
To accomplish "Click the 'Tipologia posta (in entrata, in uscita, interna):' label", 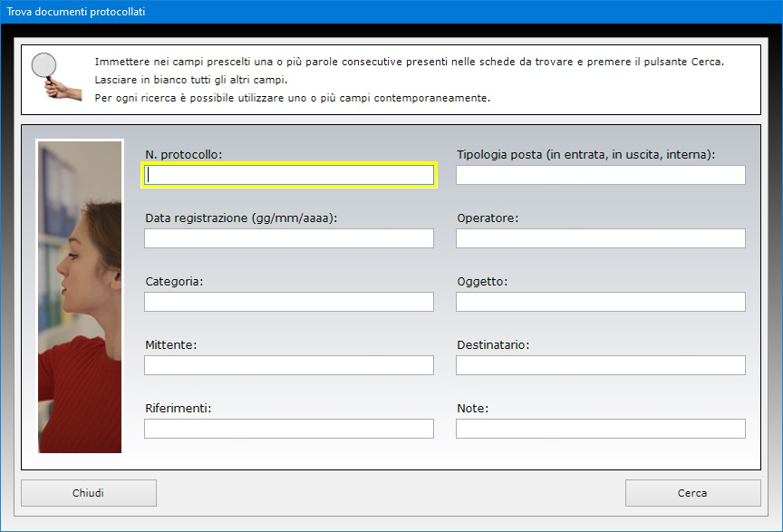I will click(x=585, y=154).
